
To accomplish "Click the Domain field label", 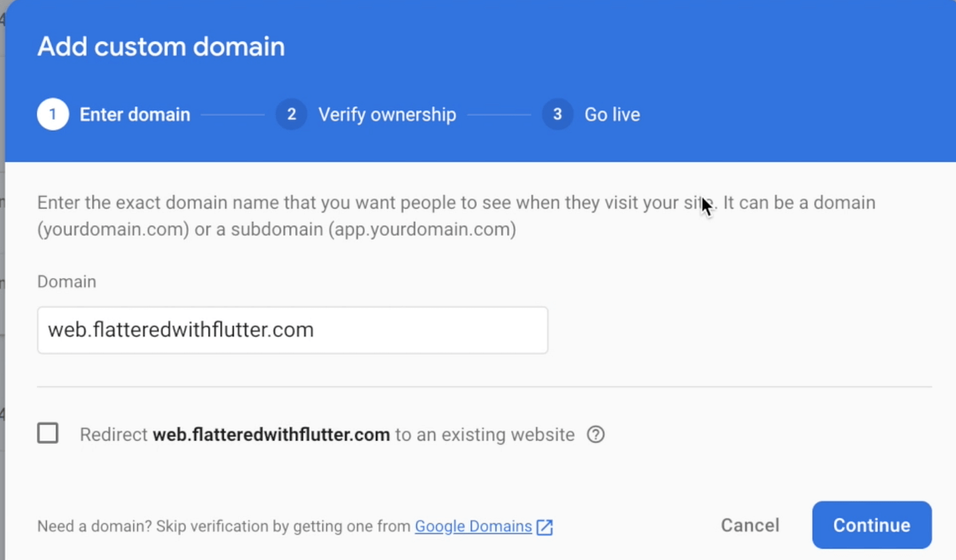I will coord(66,281).
